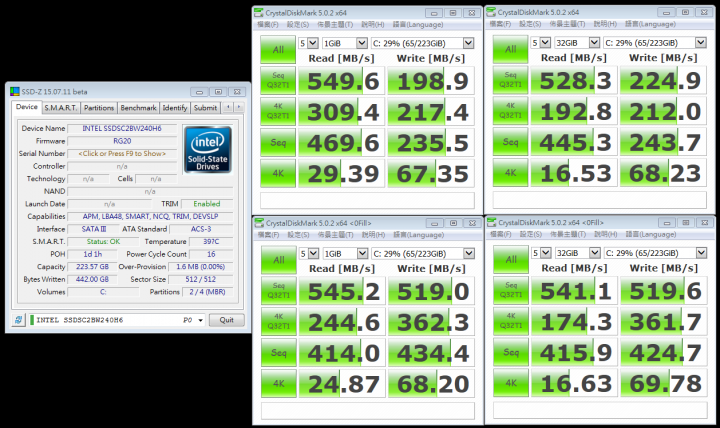
Task: Run Seq test next to 415.9 result
Action: [511, 352]
